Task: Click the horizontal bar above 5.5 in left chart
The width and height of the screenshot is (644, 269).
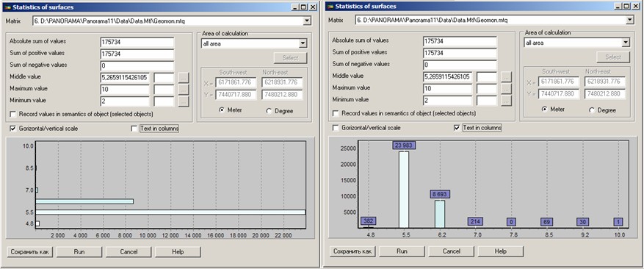Action: coord(84,201)
